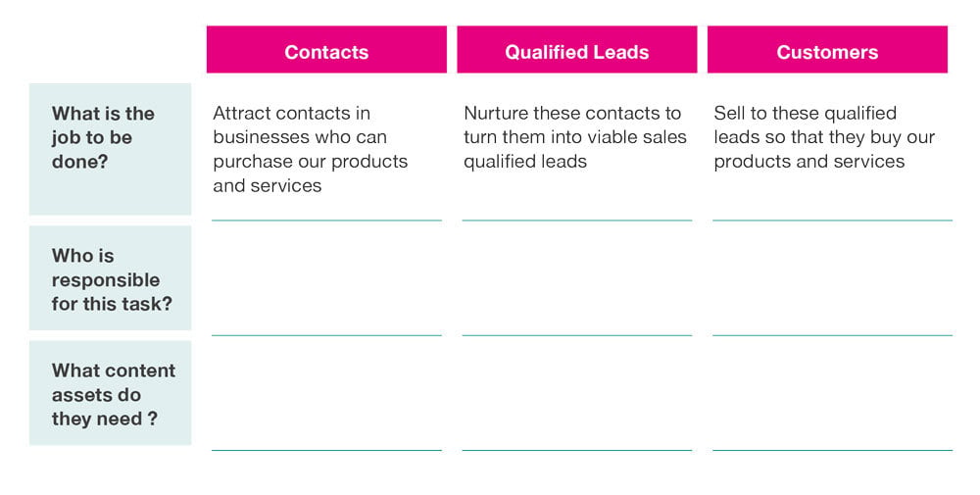Click 'purchase our products' line in Contacts column
Screen dimensions: 980x495
click(x=311, y=162)
